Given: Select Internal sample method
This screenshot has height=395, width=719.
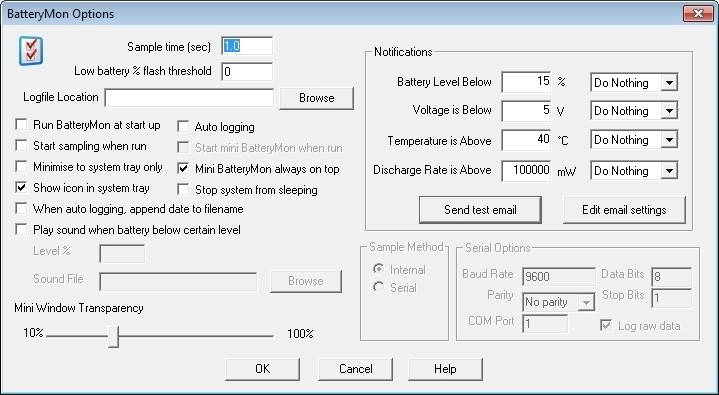Looking at the screenshot, I should pyautogui.click(x=378, y=269).
